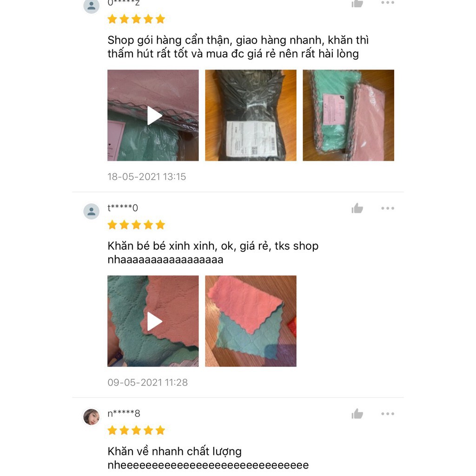Open more options for t*****0 review
This screenshot has width=476, height=476.
[x=388, y=208]
